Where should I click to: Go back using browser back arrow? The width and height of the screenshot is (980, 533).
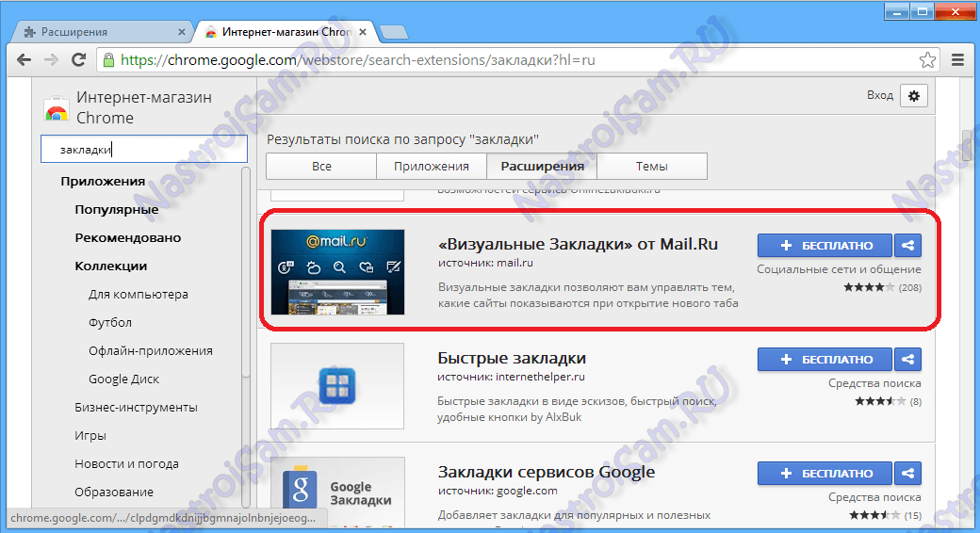tap(24, 60)
